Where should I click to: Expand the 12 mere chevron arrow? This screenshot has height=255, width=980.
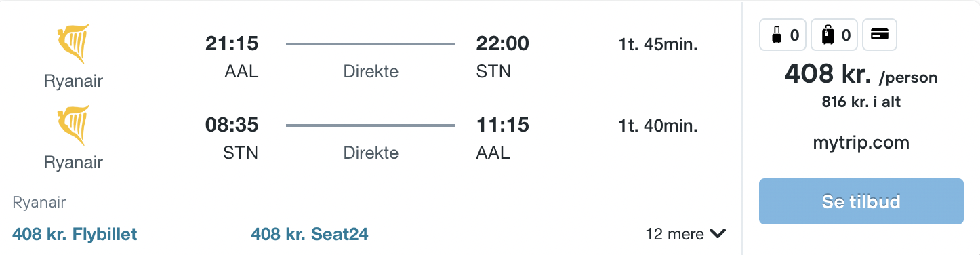pos(718,234)
